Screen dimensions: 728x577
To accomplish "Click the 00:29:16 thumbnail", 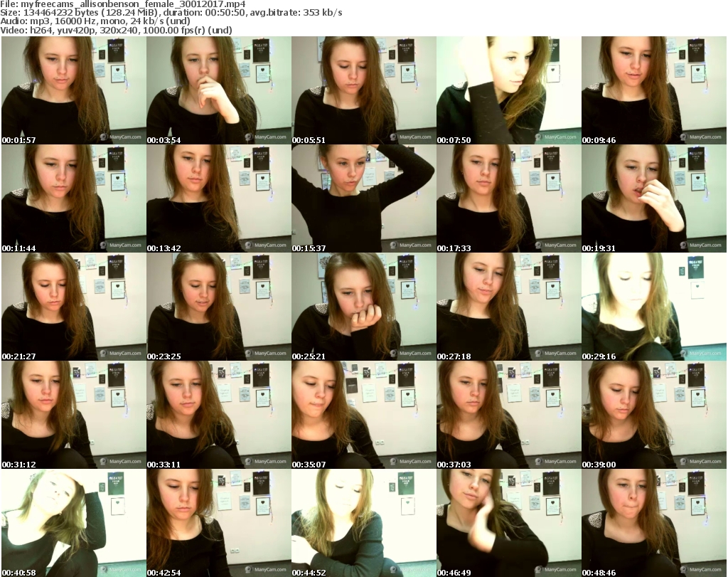I will click(654, 307).
